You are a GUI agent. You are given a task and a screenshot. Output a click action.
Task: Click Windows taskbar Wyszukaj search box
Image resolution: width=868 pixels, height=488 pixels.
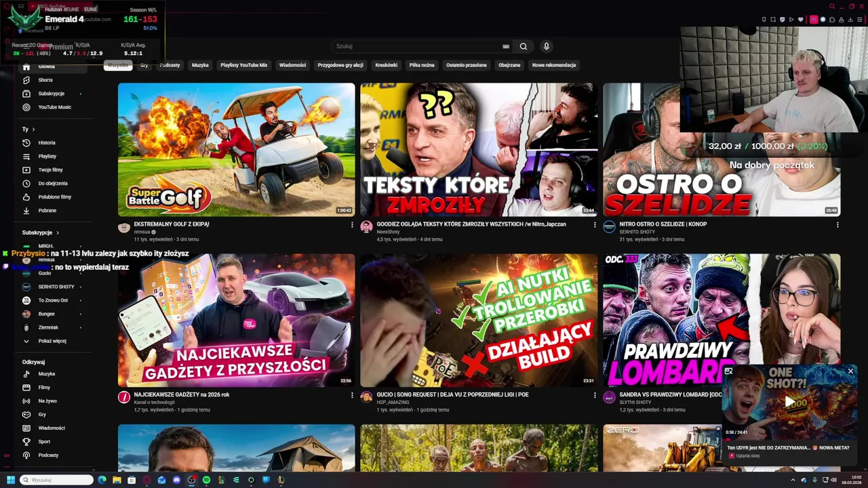pos(56,480)
